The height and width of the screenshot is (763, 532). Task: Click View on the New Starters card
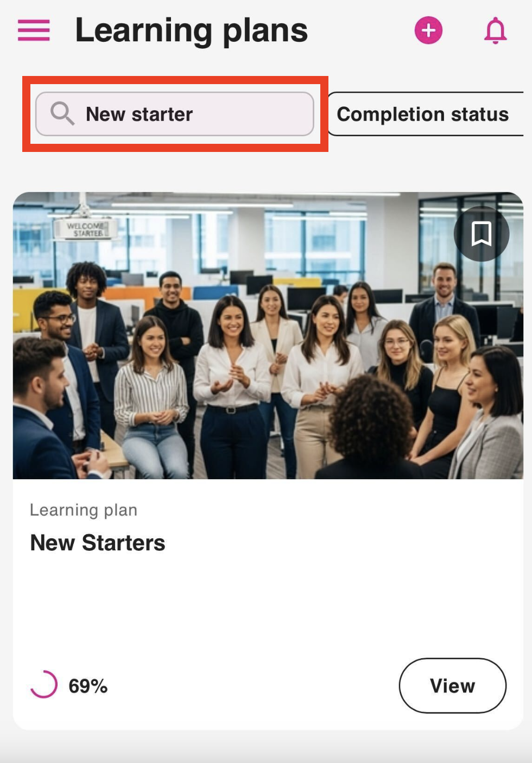click(x=453, y=685)
